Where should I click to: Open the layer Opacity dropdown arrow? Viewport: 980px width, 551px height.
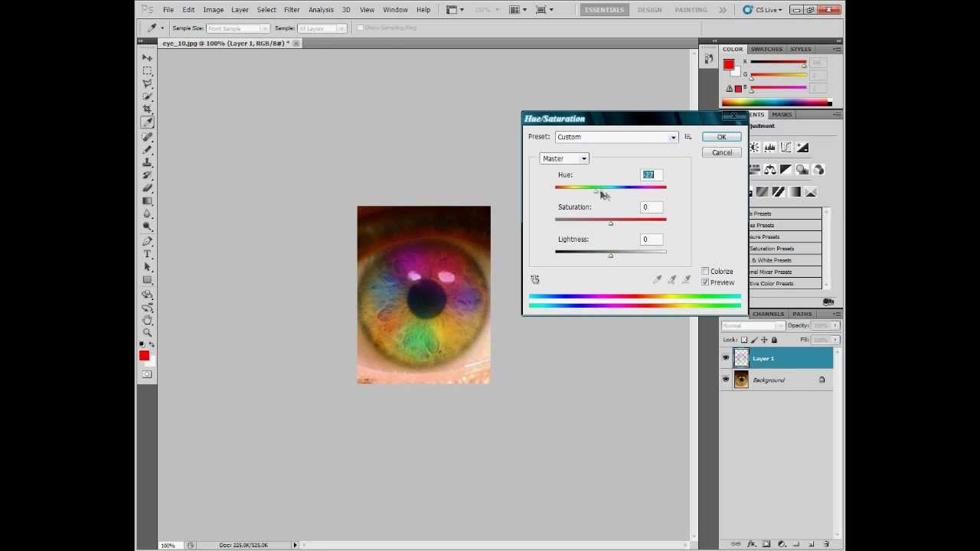[835, 326]
